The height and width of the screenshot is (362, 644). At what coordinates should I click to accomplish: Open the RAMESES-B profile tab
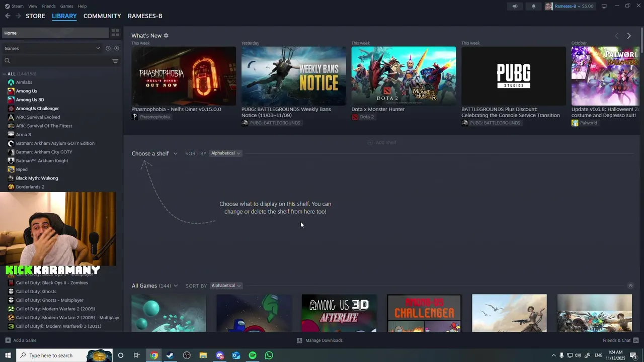click(x=145, y=16)
